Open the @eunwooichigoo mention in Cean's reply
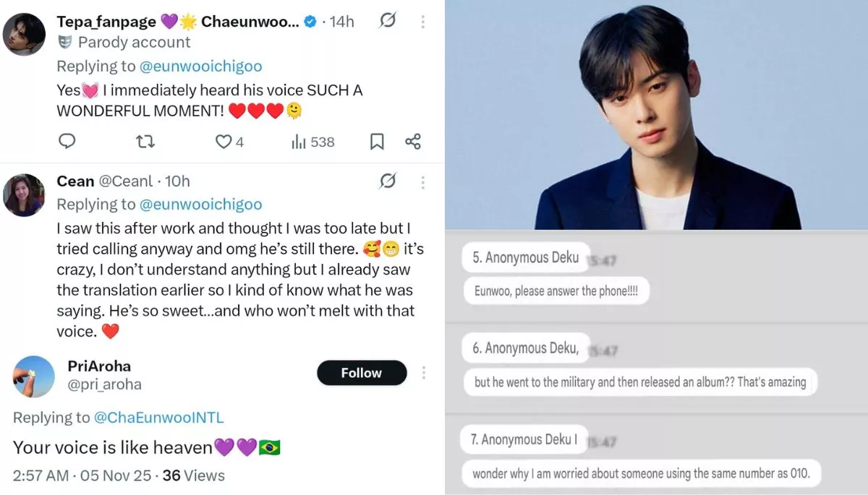868x495 pixels. coord(201,205)
